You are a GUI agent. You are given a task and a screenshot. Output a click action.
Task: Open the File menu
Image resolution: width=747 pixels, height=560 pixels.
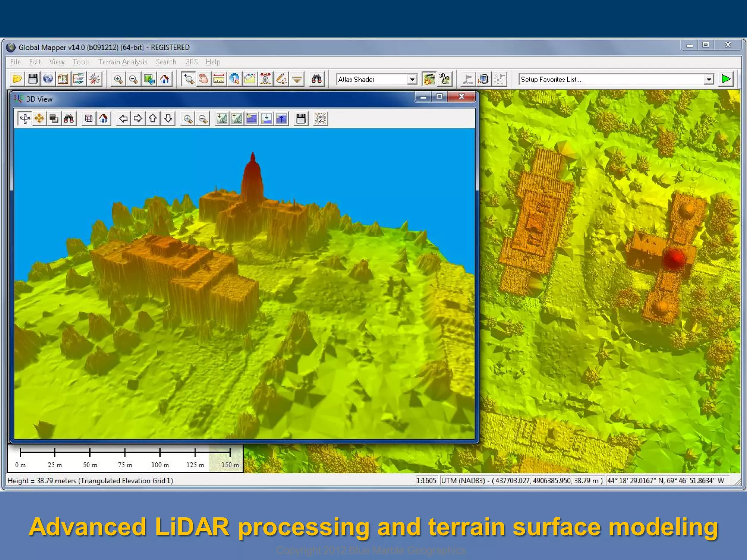15,62
